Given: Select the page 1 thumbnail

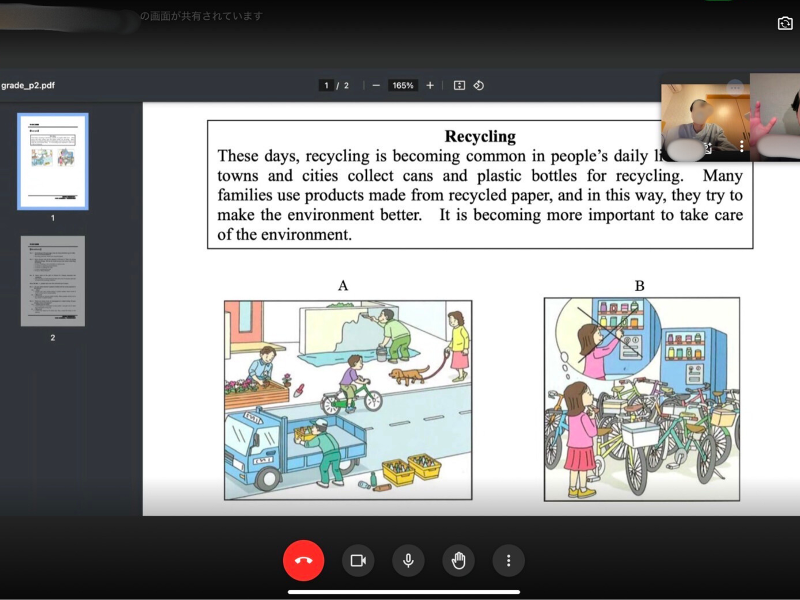Looking at the screenshot, I should coord(53,160).
